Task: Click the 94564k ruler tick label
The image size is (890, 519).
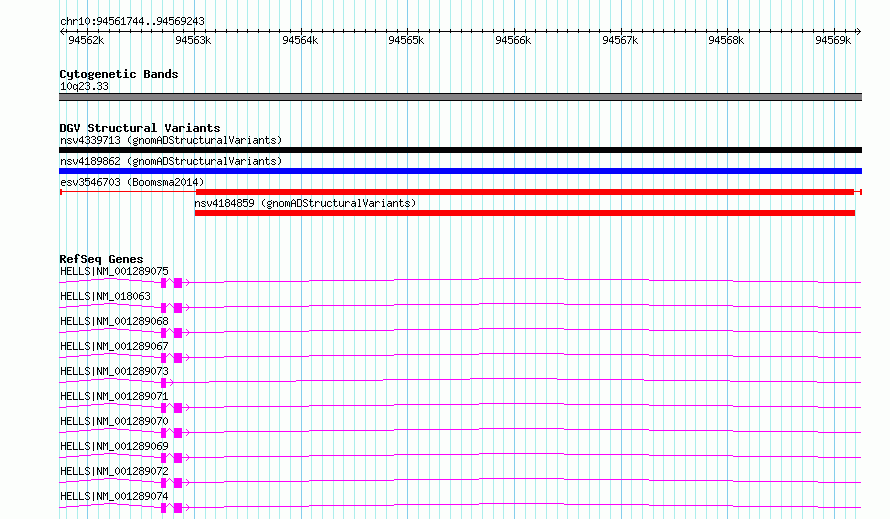Action: tap(300, 40)
